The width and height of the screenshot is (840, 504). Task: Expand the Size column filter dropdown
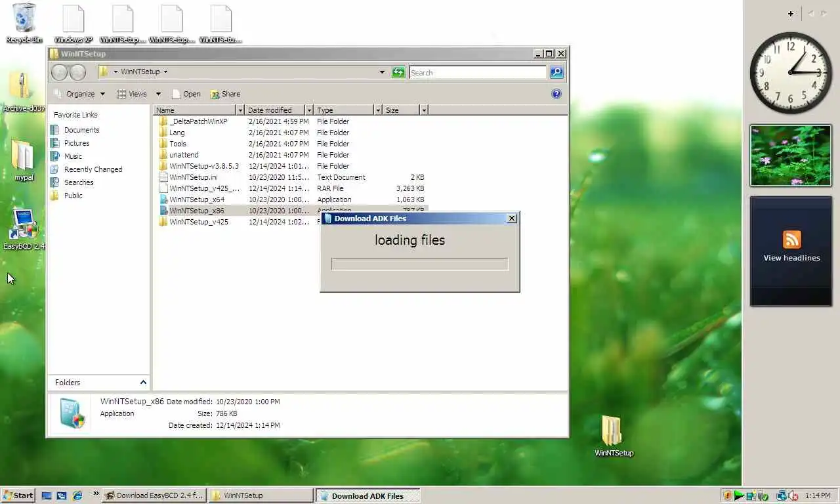point(424,110)
